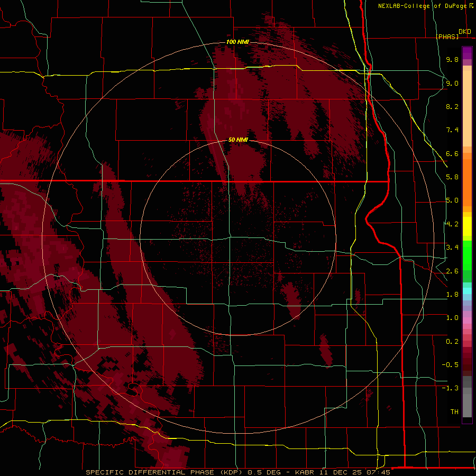Select the 9.0 value on the color scale
Viewport: 476px width, 476px height.
click(x=452, y=83)
